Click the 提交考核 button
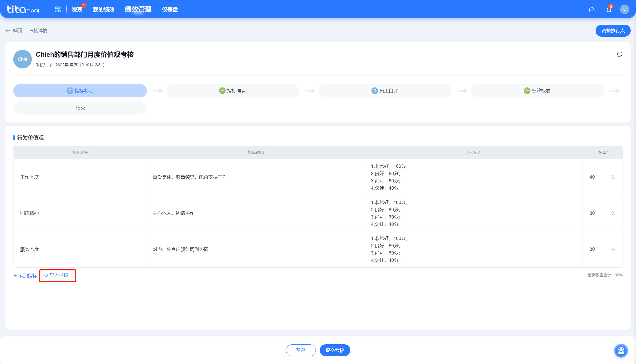Viewport: 636px width, 364px height. click(x=335, y=350)
